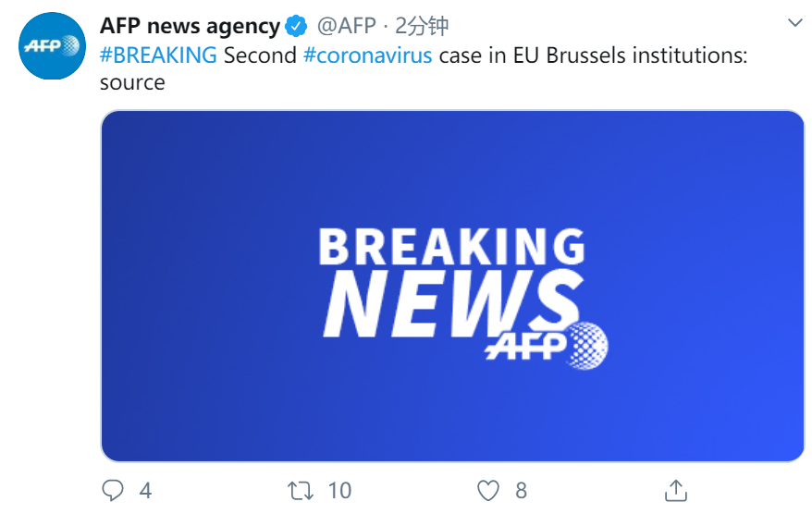
Task: Click the blue verified badge
Action: (296, 26)
